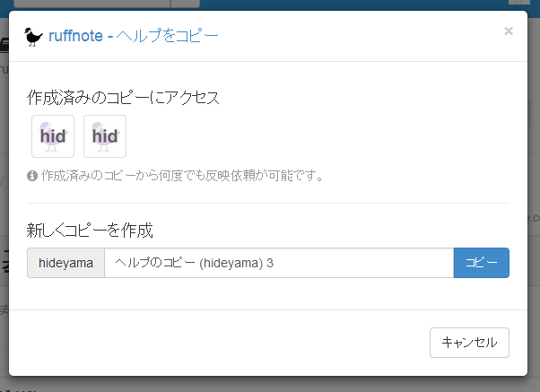Click the empty footer area left of キャンセル
This screenshot has height=392, width=540.
224,343
